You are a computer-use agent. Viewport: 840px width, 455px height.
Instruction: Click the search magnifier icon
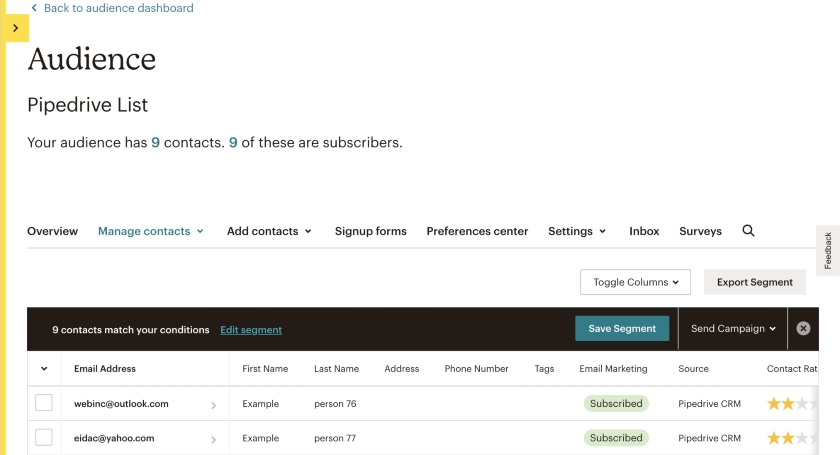[x=748, y=231]
